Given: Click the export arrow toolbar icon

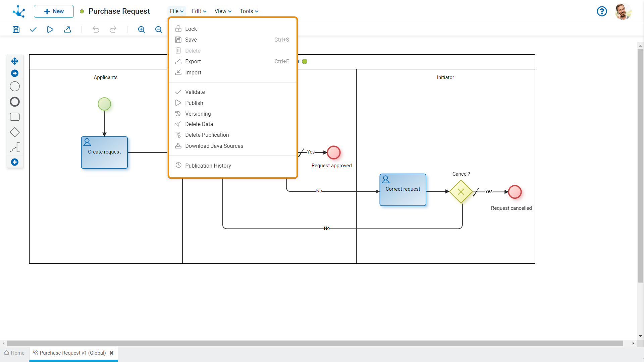Looking at the screenshot, I should coord(67,29).
